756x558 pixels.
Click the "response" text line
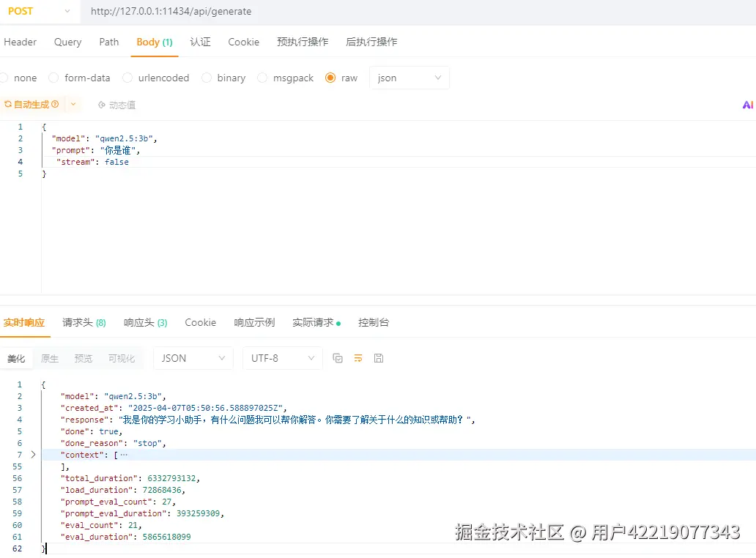click(x=267, y=420)
